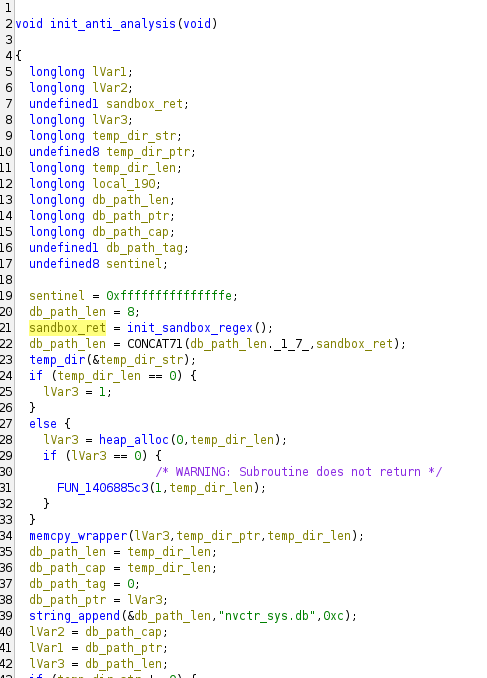Click the string_append call on line 39
Screen dimensions: 487x678
[74, 616]
